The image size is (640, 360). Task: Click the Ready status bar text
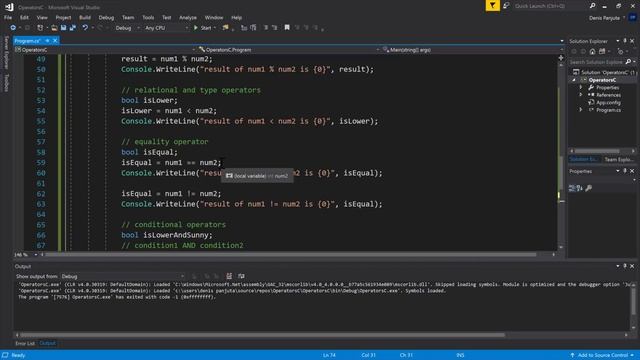18,355
